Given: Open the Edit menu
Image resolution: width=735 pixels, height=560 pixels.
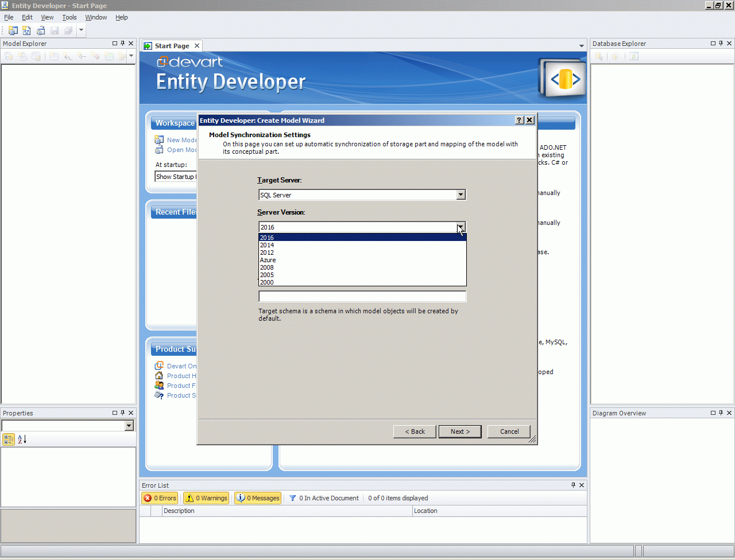Looking at the screenshot, I should click(x=27, y=17).
